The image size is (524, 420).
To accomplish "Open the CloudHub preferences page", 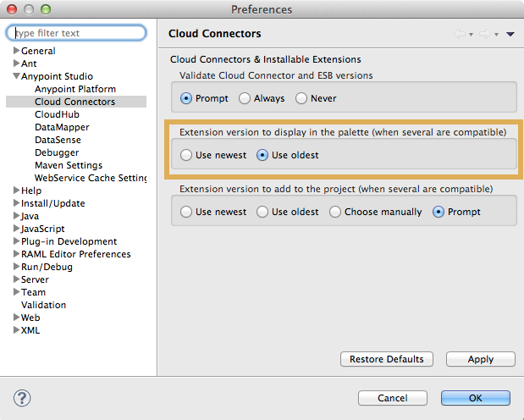I will point(56,114).
